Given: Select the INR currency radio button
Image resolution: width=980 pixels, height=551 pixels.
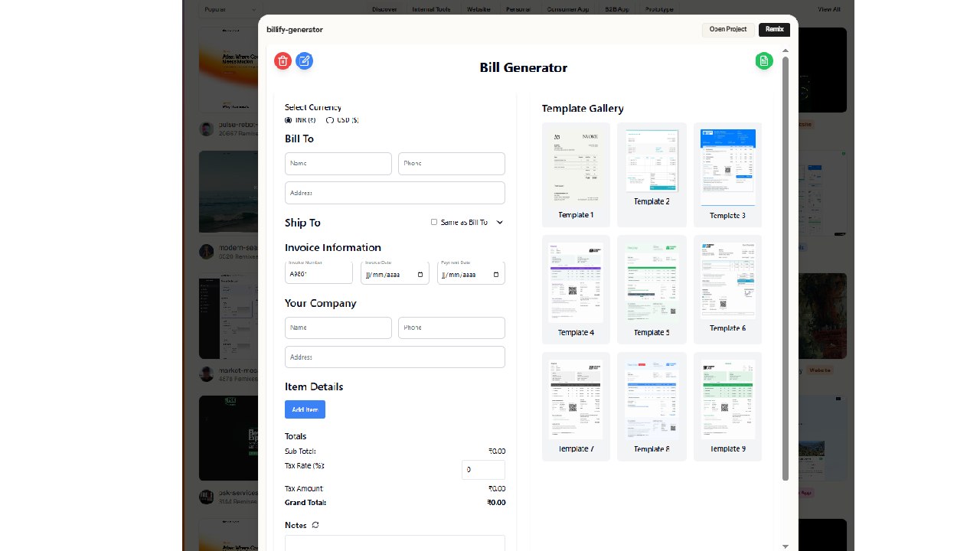Looking at the screenshot, I should click(x=289, y=120).
